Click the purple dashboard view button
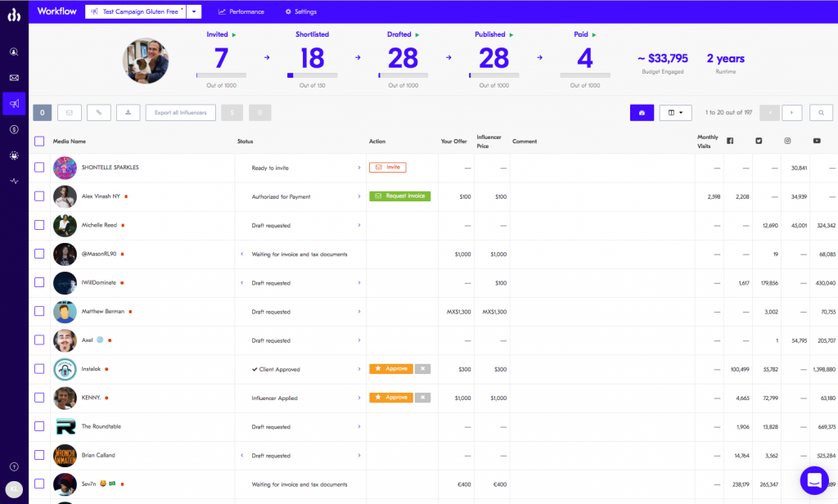Image resolution: width=838 pixels, height=504 pixels. point(642,113)
